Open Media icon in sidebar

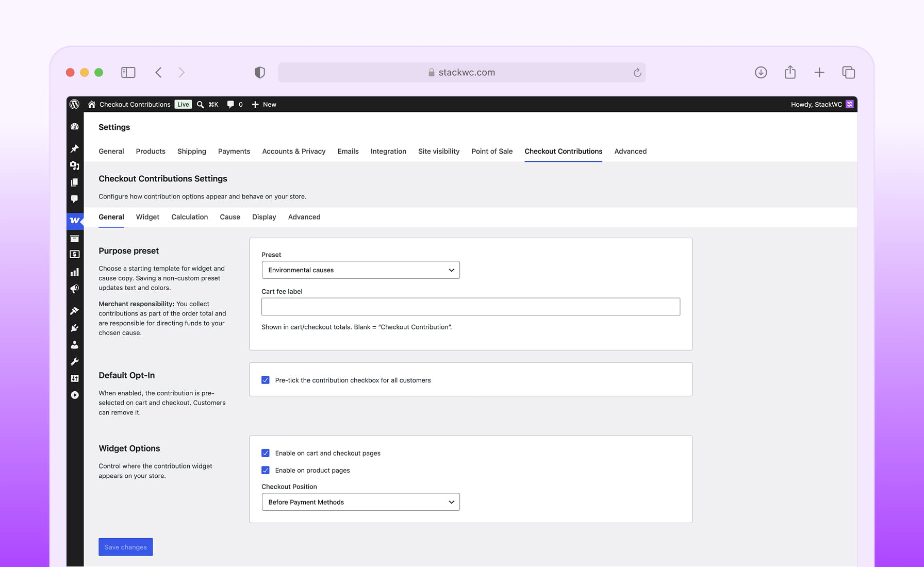[x=75, y=165]
